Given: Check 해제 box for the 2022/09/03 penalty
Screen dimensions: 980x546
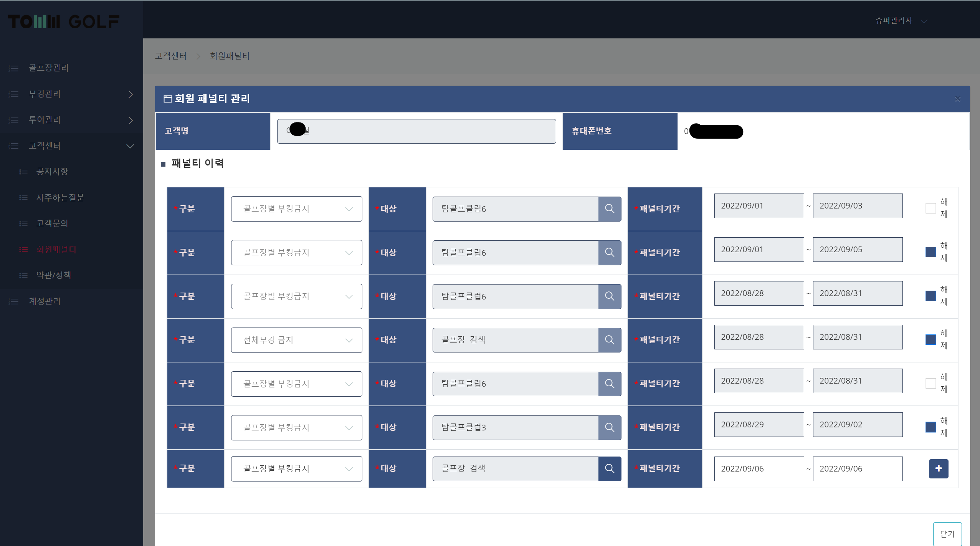Looking at the screenshot, I should click(930, 208).
